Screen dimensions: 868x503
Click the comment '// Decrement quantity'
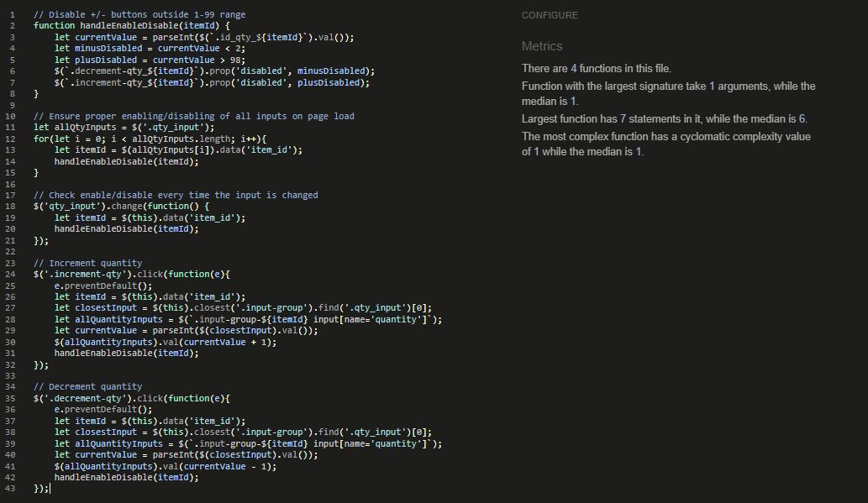(x=87, y=386)
